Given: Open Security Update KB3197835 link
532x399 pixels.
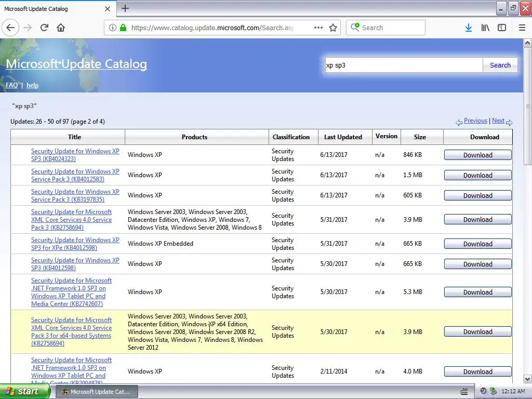Looking at the screenshot, I should point(75,196).
